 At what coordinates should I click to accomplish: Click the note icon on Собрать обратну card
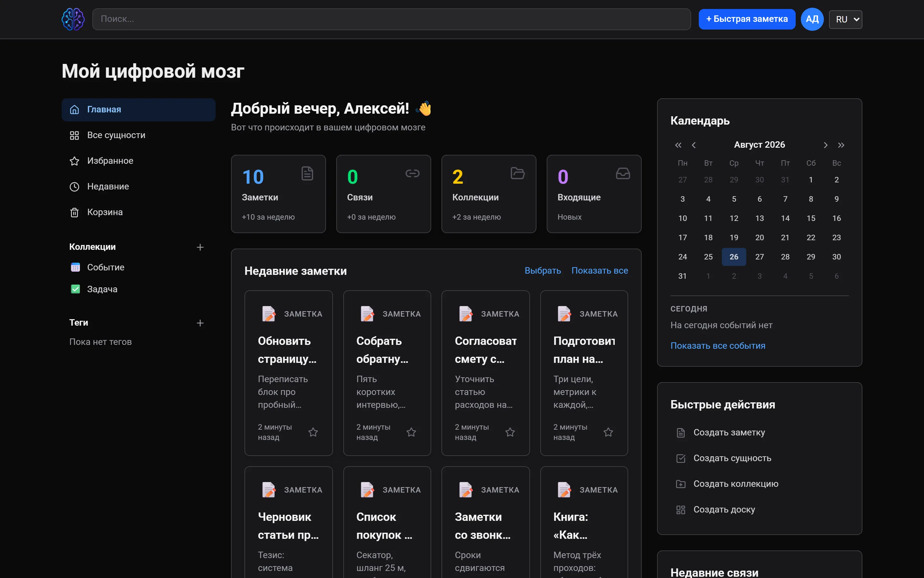pyautogui.click(x=367, y=314)
